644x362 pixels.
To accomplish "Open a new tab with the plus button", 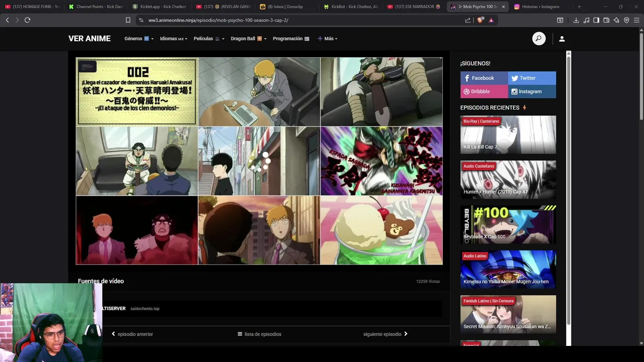I will click(x=579, y=7).
